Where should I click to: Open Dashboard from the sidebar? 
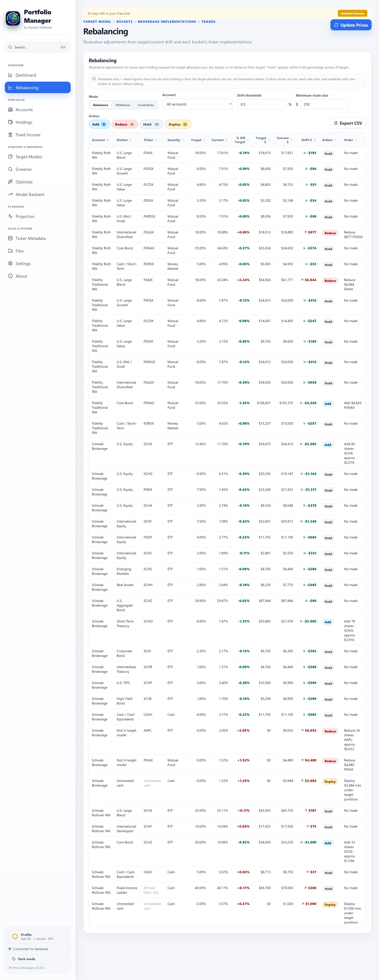pos(38,75)
